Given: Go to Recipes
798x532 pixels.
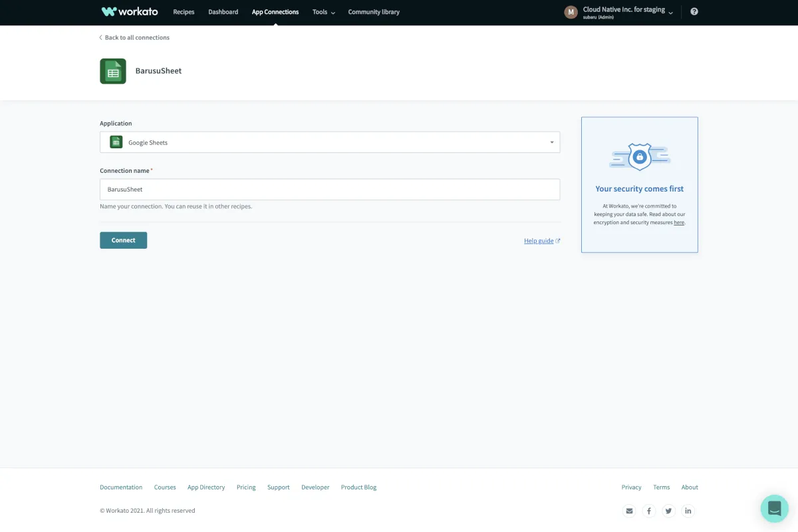Looking at the screenshot, I should 184,12.
